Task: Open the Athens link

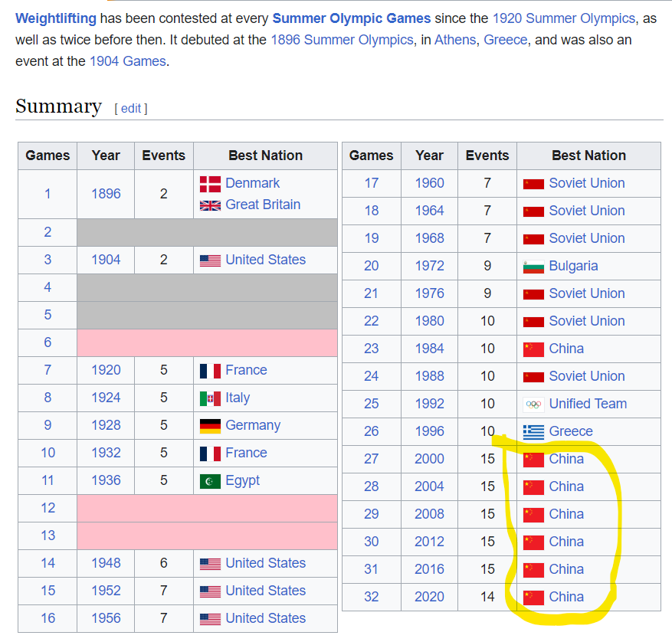Action: point(455,40)
